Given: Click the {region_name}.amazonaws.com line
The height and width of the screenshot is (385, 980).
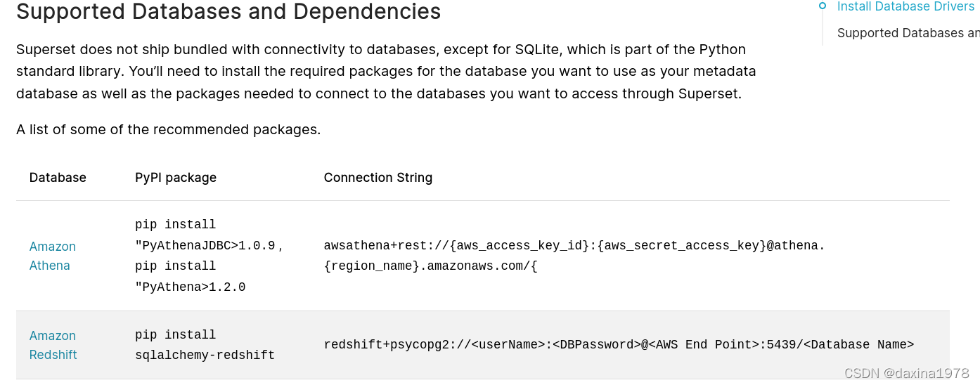Looking at the screenshot, I should click(x=430, y=266).
